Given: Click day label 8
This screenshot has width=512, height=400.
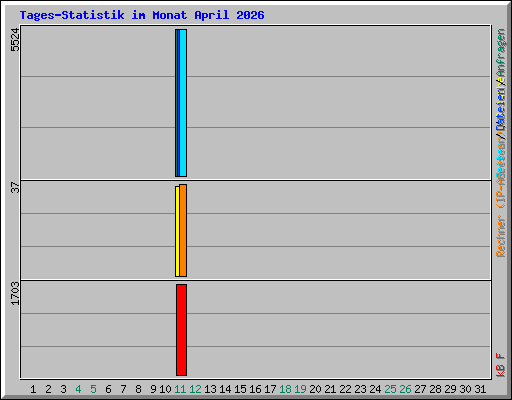Looking at the screenshot, I should click(138, 389).
